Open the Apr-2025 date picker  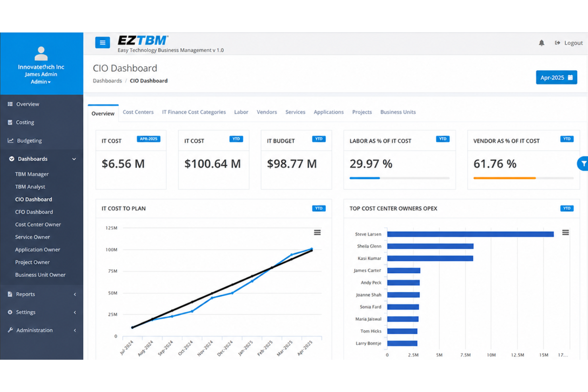pos(556,77)
